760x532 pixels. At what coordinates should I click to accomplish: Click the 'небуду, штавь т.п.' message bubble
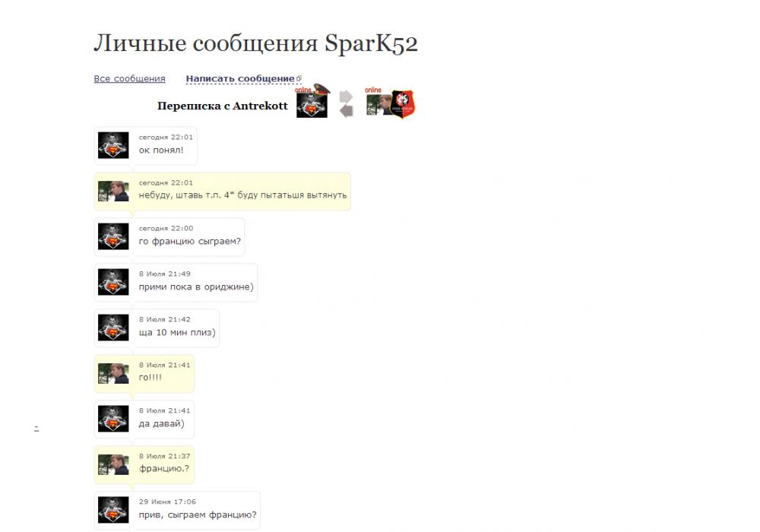click(x=223, y=192)
